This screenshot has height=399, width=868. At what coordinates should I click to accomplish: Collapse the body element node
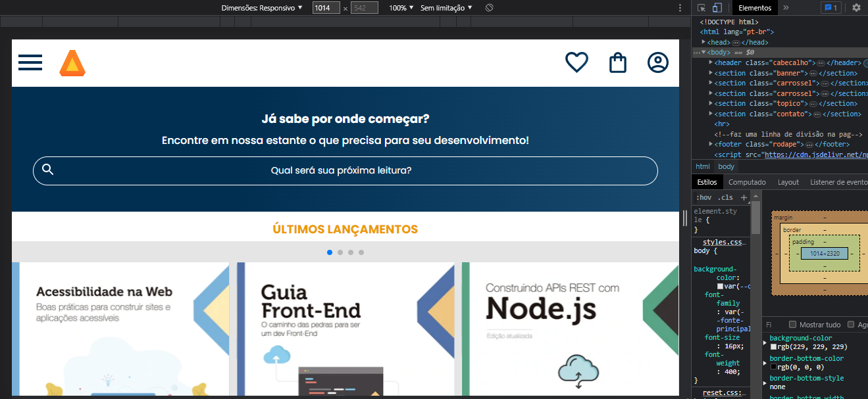click(x=704, y=52)
